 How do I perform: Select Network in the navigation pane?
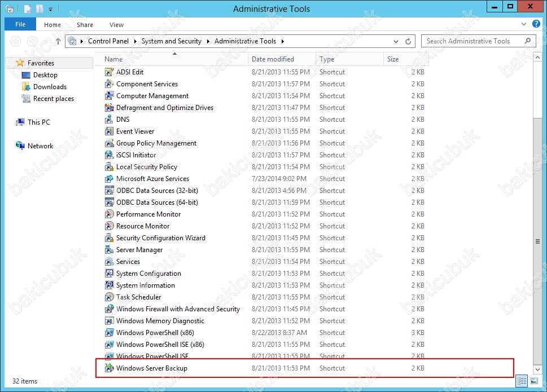[40, 146]
